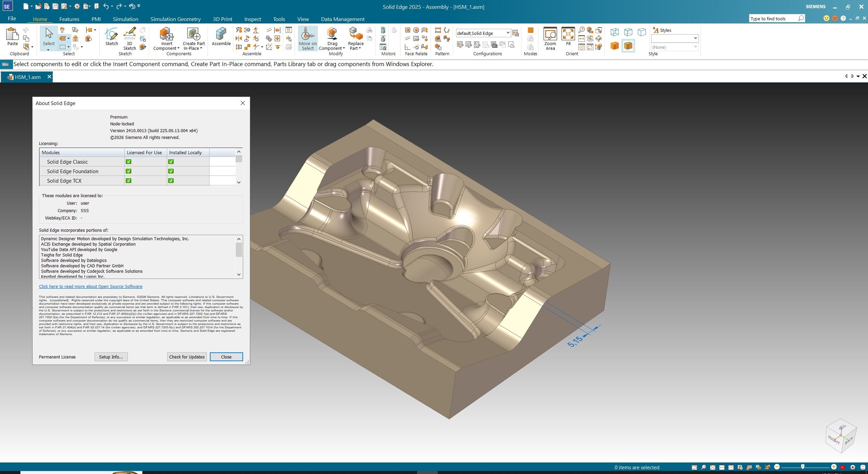Toggle Licensed For Use checkbox for Solid Edge Classic

[129, 162]
